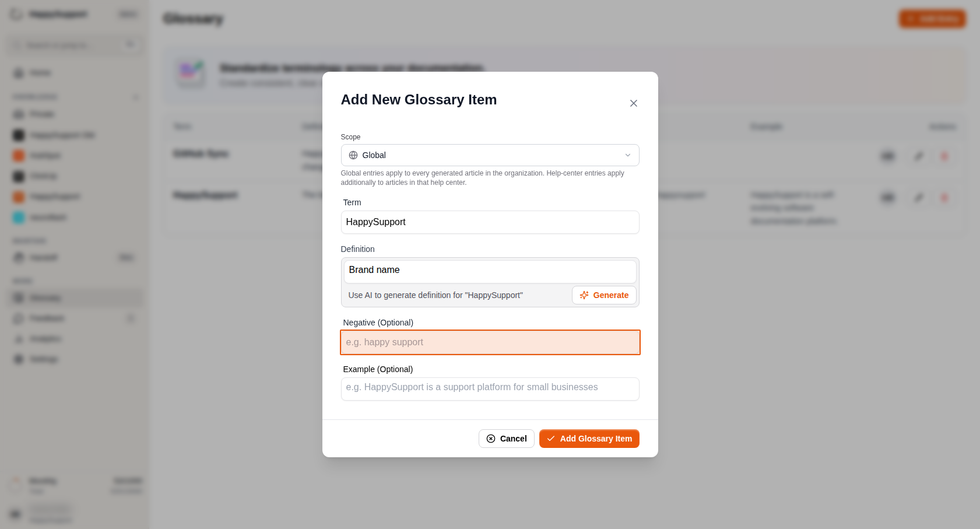980x529 pixels.
Task: Click the circled X icon on Cancel
Action: coord(491,439)
